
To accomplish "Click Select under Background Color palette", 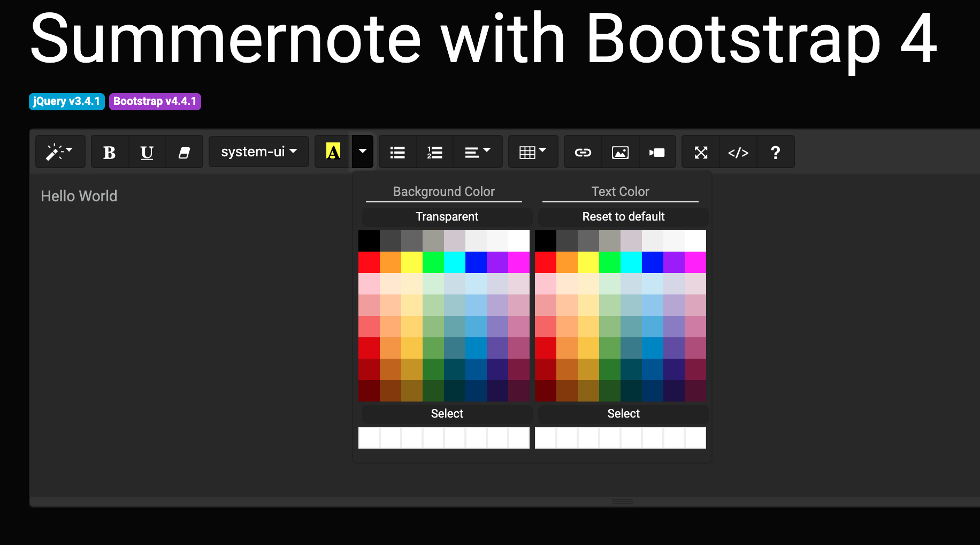I will click(447, 414).
